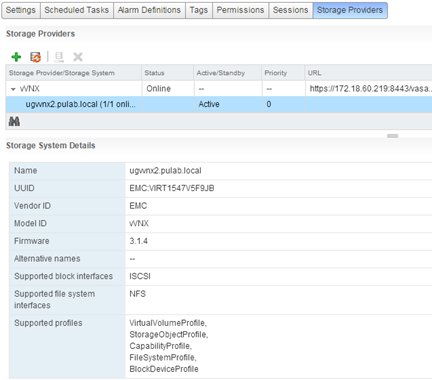Image resolution: width=432 pixels, height=380 pixels.
Task: Remove storage provider using X icon
Action: point(78,57)
